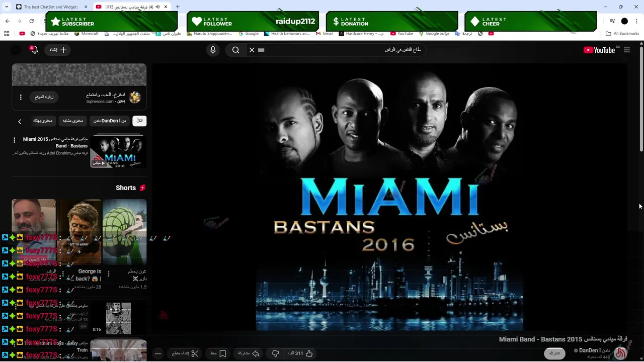Close 'The best ChatBot and Widgets' tab
The height and width of the screenshot is (362, 644).
click(86, 7)
